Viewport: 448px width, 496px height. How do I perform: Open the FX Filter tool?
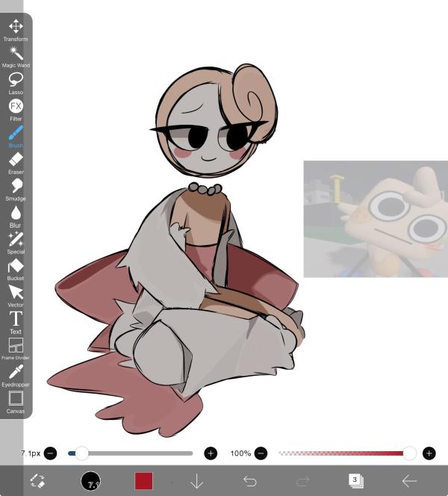pyautogui.click(x=16, y=110)
